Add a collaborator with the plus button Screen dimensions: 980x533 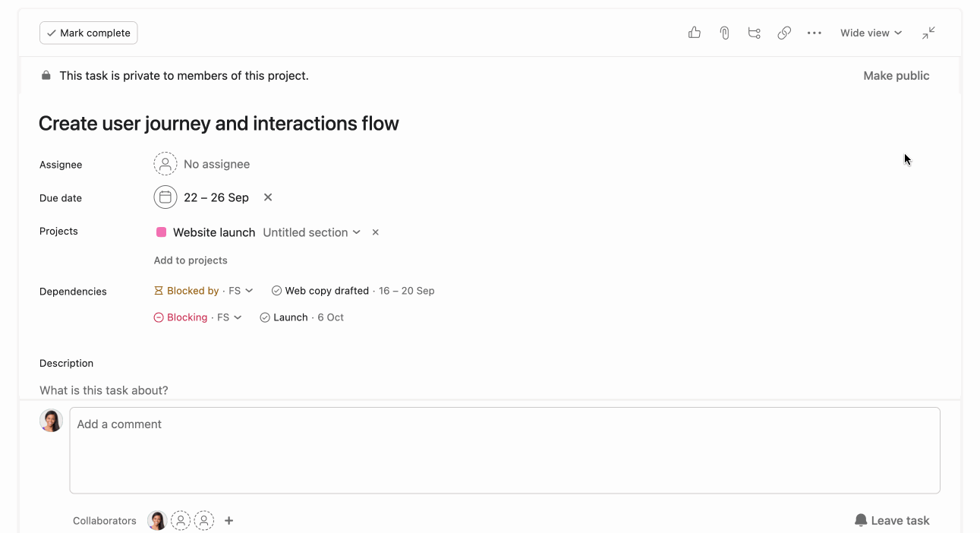[228, 520]
